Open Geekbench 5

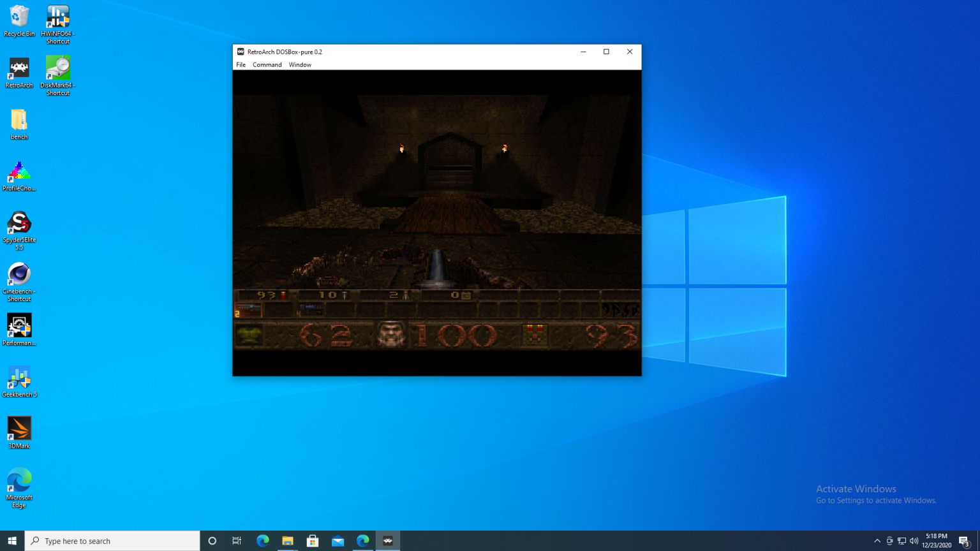(19, 378)
